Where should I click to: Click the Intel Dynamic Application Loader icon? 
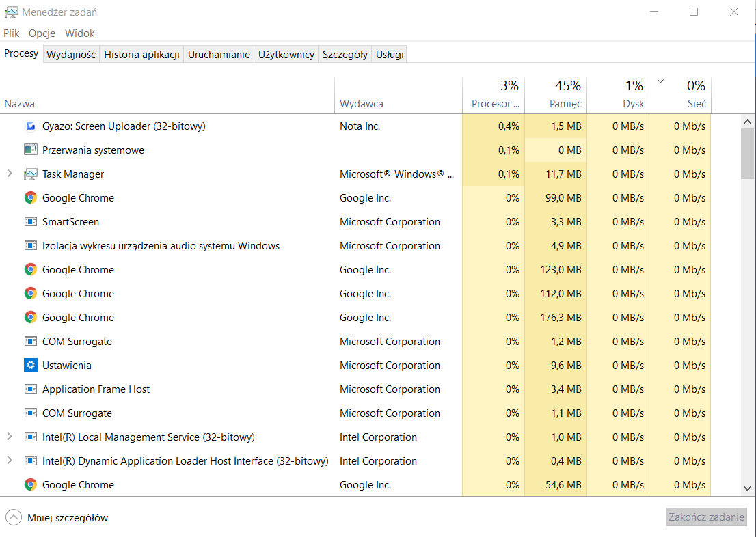[x=30, y=461]
